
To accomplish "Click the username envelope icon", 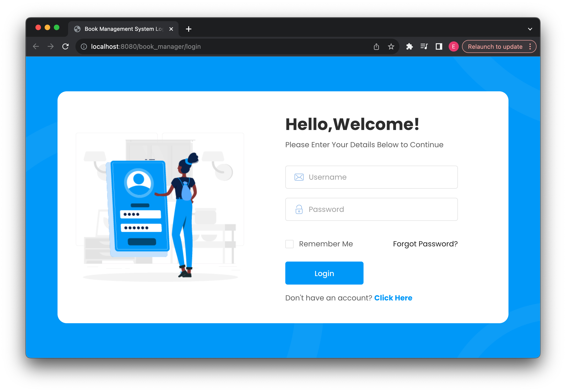I will point(299,177).
